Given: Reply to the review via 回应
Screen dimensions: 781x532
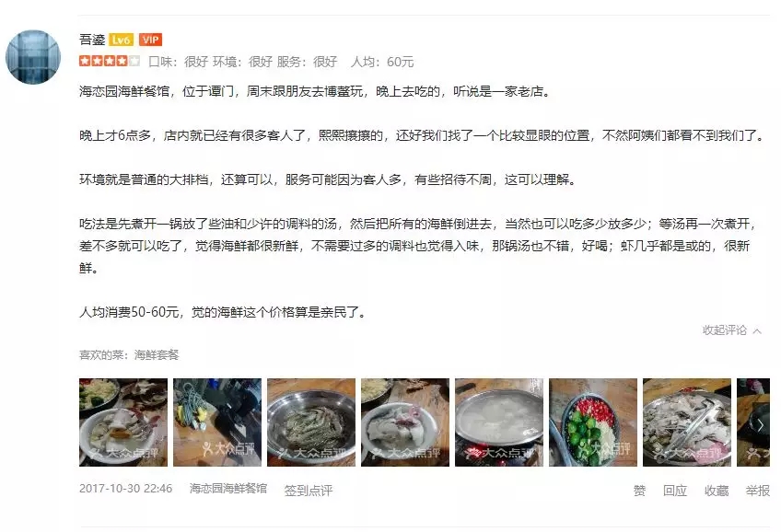Looking at the screenshot, I should pyautogui.click(x=675, y=491).
